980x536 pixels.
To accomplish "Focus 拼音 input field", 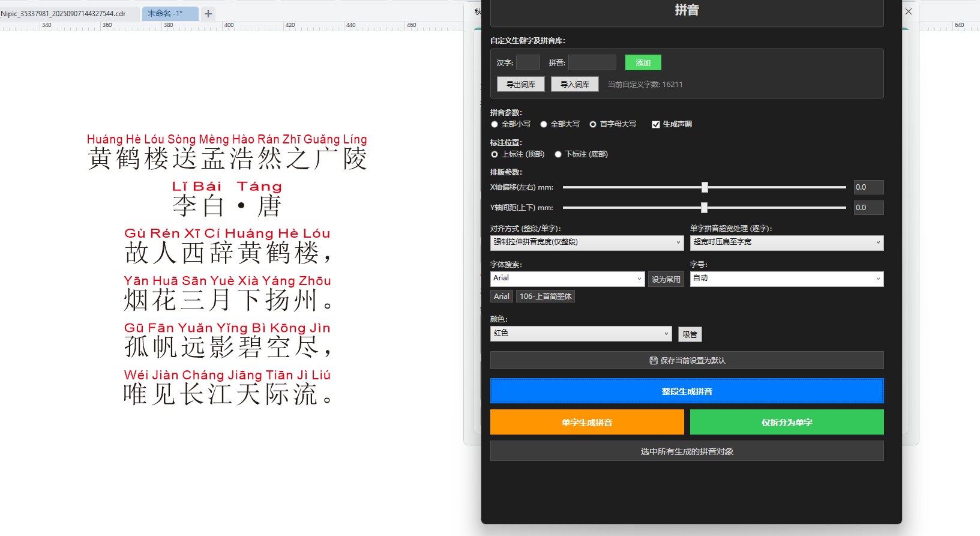I will coord(592,62).
